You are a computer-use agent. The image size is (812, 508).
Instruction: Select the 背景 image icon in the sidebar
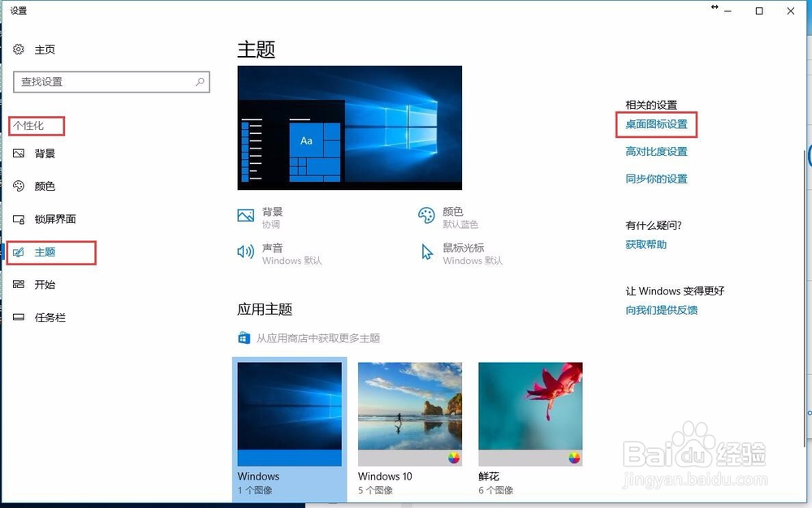coord(19,153)
